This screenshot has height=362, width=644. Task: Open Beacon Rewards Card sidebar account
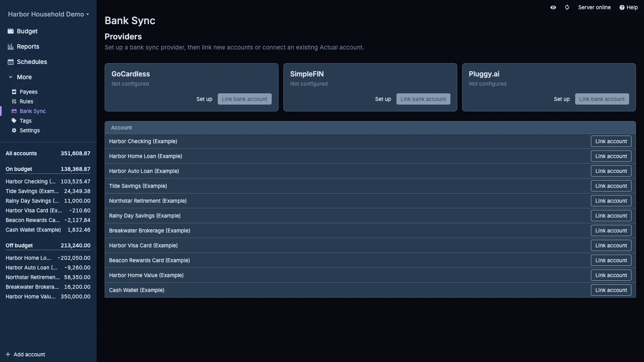click(48, 220)
